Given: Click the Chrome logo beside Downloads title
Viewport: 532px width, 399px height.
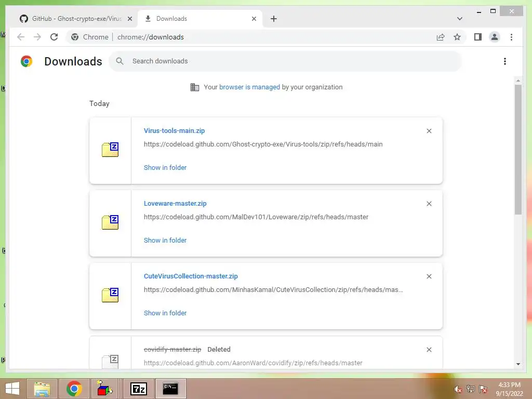Looking at the screenshot, I should coord(26,61).
